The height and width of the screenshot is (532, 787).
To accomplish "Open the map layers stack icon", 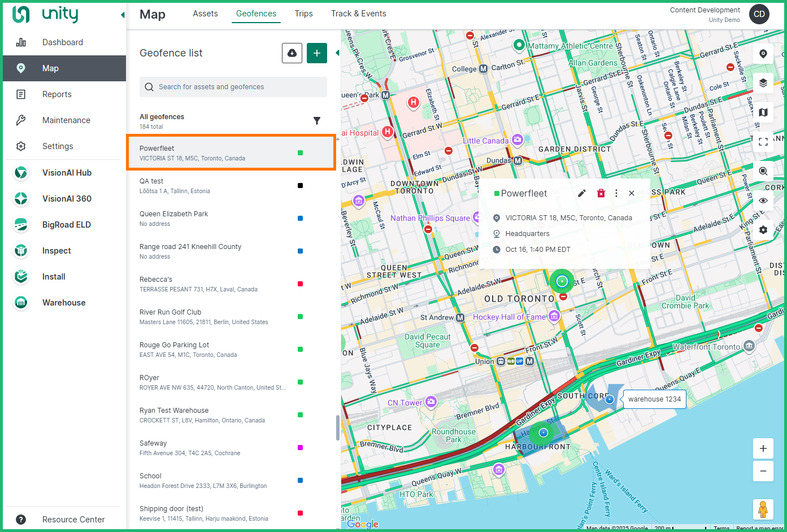I will click(x=763, y=83).
